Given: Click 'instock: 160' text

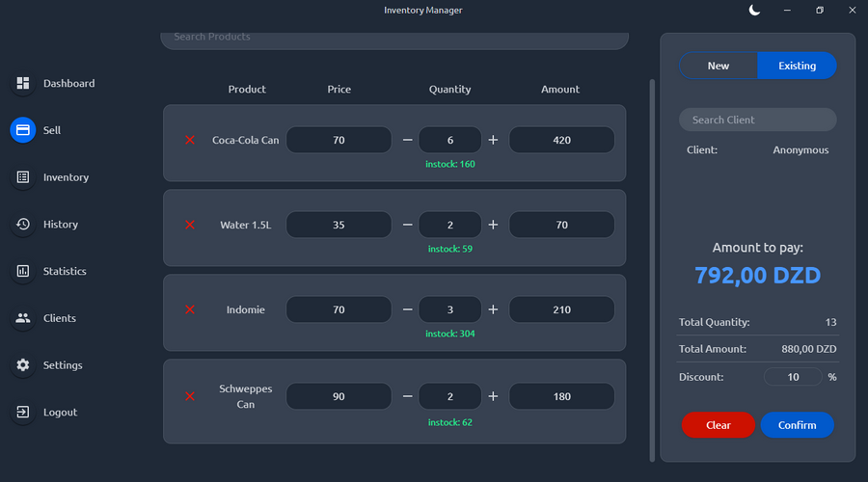Looking at the screenshot, I should coord(450,164).
